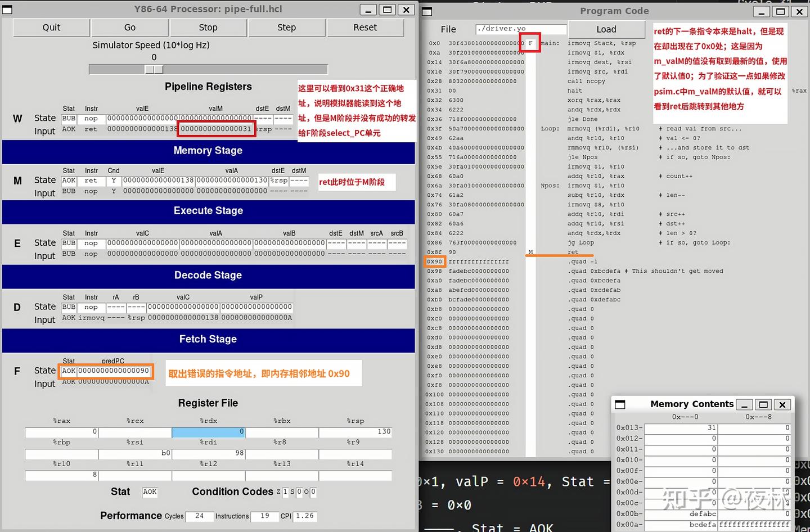Maximize the Program Code window
This screenshot has height=532, width=810.
point(781,11)
